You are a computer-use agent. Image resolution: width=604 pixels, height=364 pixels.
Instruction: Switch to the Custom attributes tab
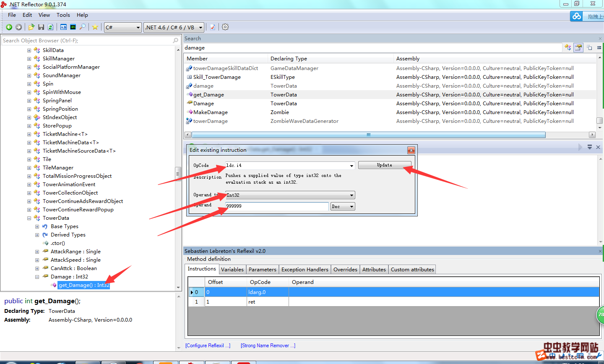tap(412, 270)
